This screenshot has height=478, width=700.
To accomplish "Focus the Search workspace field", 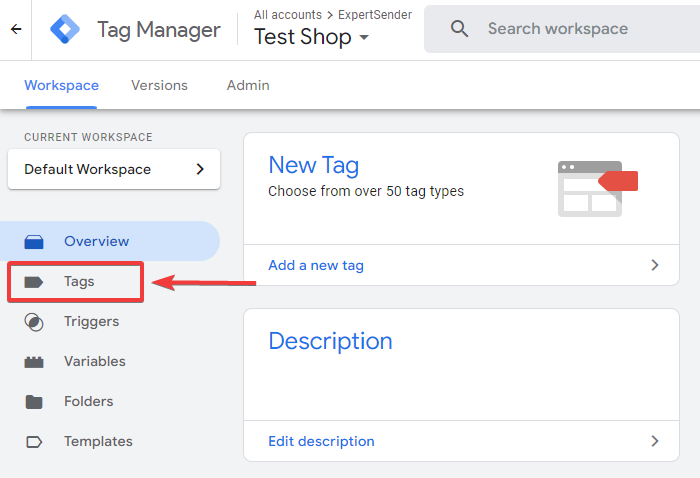I will pyautogui.click(x=562, y=29).
